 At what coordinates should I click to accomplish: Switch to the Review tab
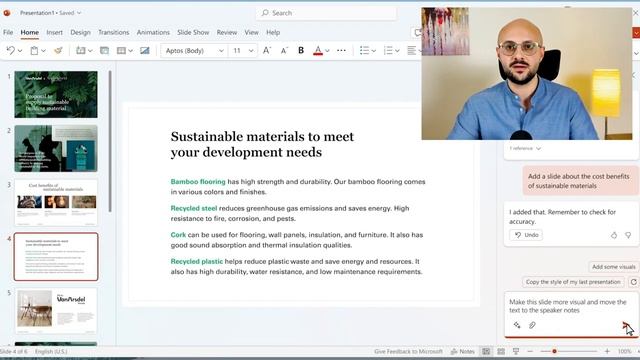point(227,32)
